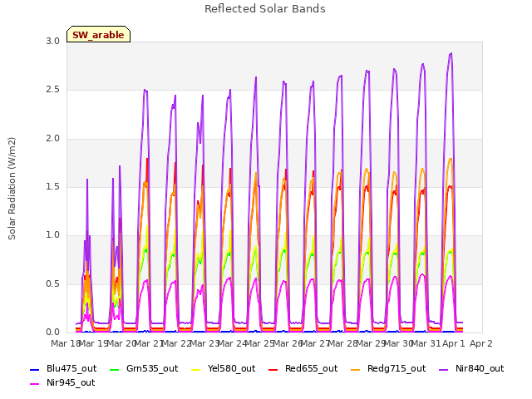
Task: Click the Mar 31 x-axis label
Action: point(426,343)
